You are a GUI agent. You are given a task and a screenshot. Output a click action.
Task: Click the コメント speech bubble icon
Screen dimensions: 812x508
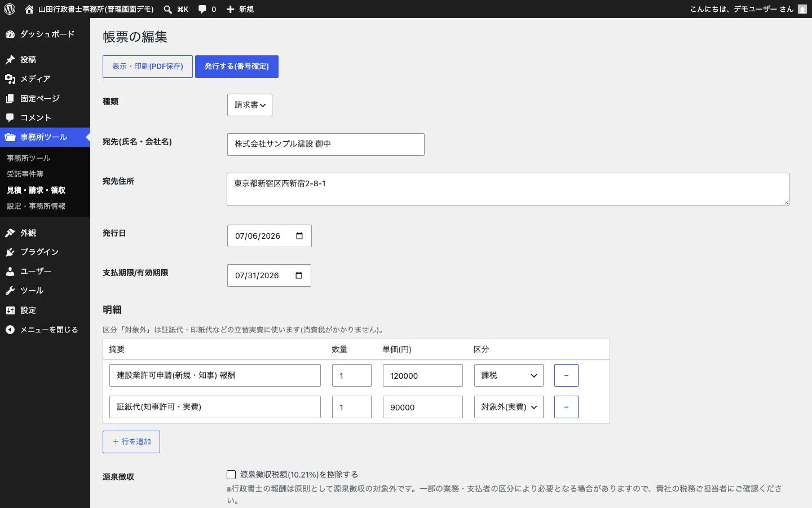(10, 118)
